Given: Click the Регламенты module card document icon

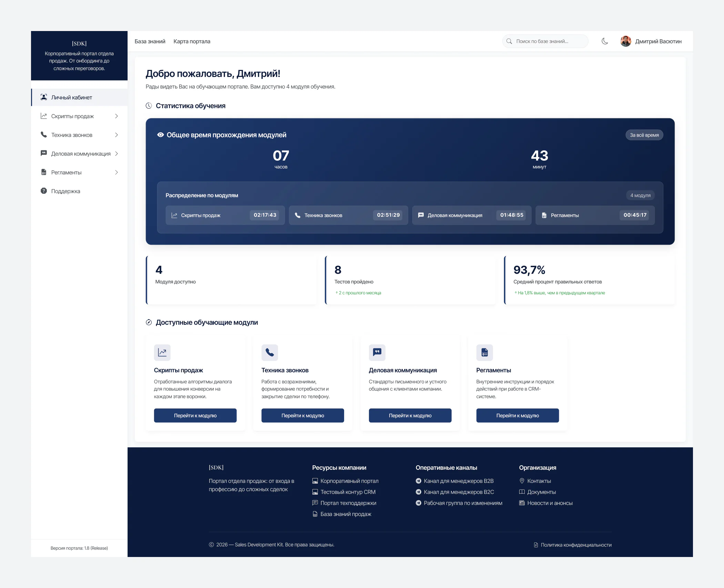Looking at the screenshot, I should pos(484,352).
